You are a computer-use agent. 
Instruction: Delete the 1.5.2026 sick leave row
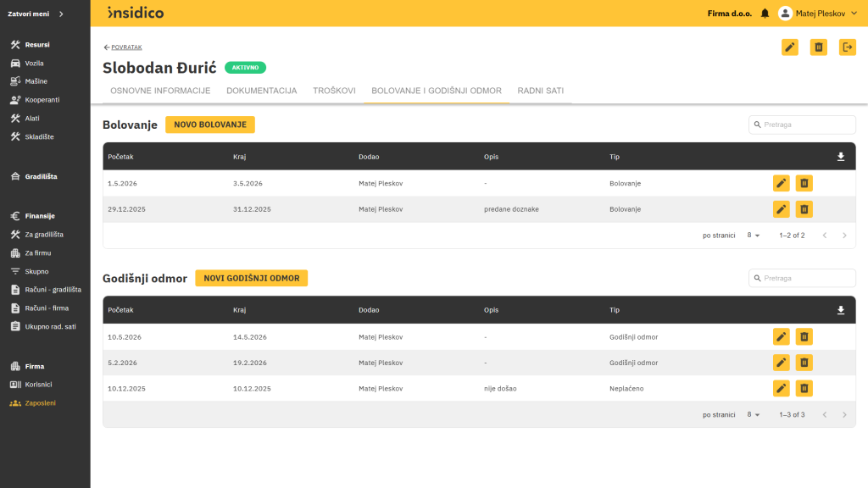coord(804,183)
